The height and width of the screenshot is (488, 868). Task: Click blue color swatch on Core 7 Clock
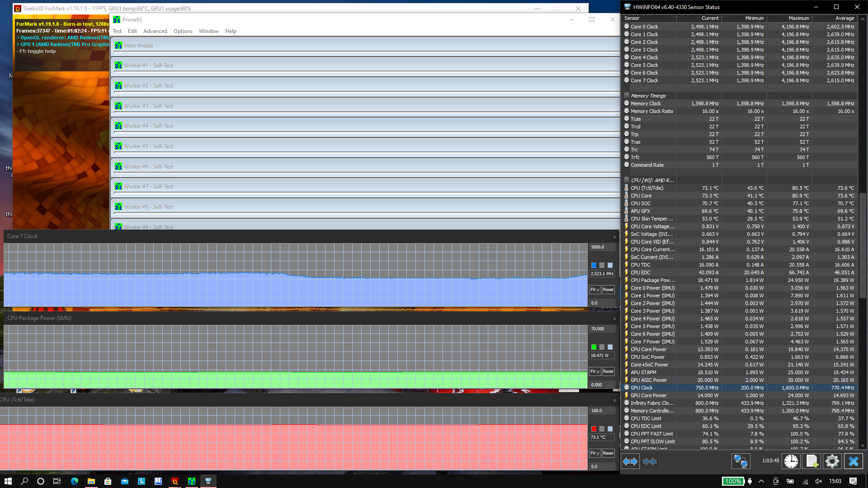pos(594,265)
